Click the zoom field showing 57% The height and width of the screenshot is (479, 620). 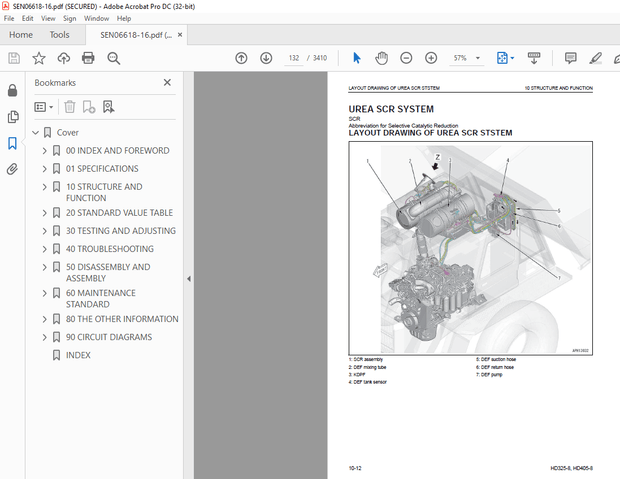coord(460,58)
